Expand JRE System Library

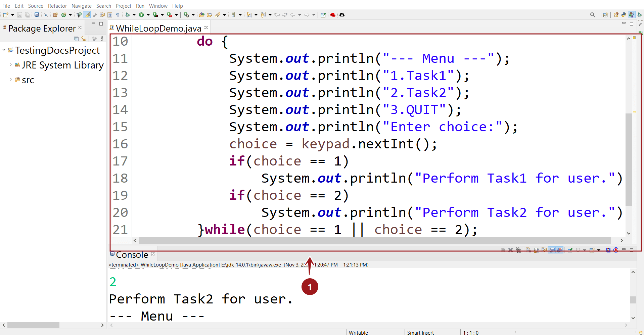10,65
